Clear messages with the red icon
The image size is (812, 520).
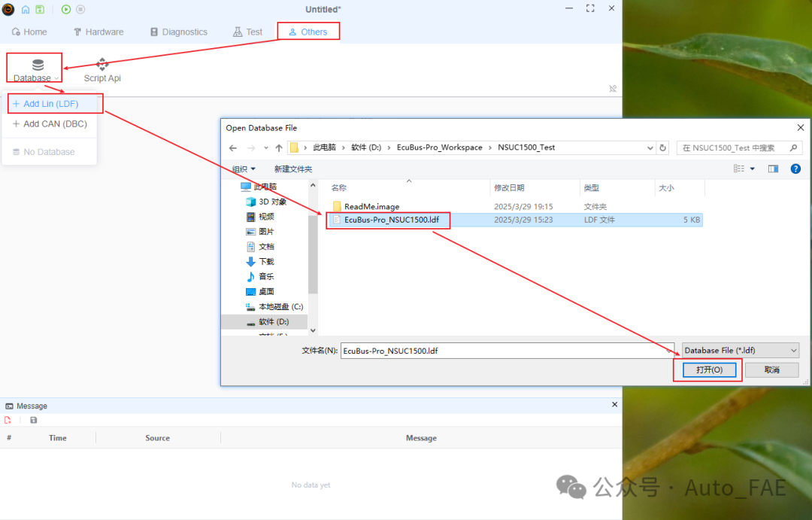point(8,420)
